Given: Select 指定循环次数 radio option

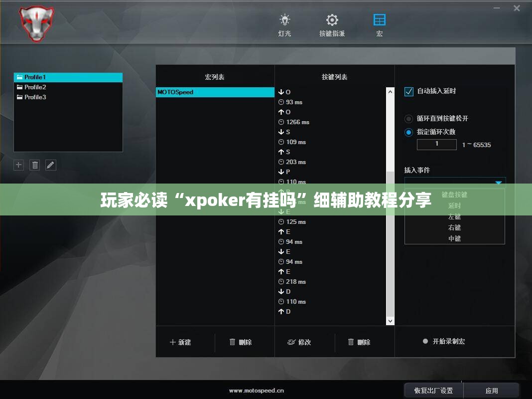Looking at the screenshot, I should pos(408,132).
